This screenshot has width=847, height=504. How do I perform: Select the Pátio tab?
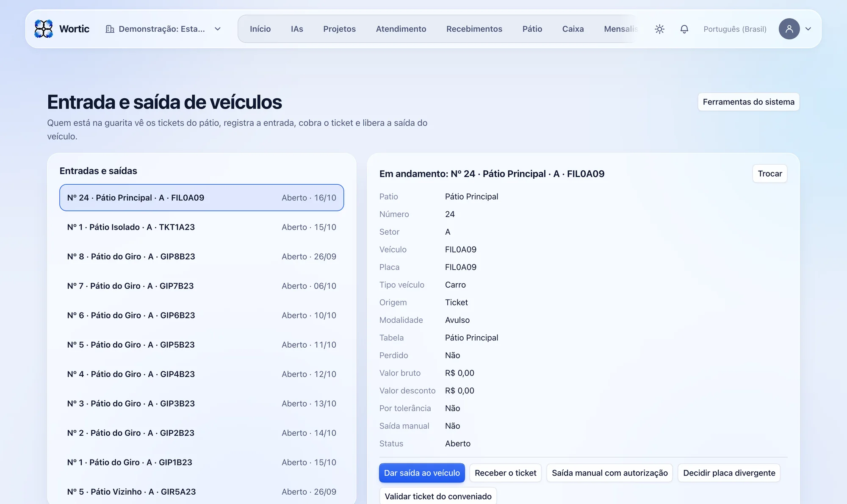(x=532, y=29)
